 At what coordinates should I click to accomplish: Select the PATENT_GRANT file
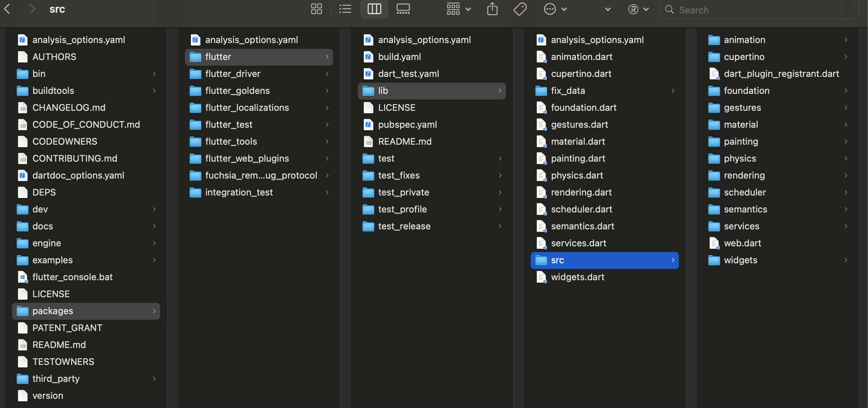86,328
